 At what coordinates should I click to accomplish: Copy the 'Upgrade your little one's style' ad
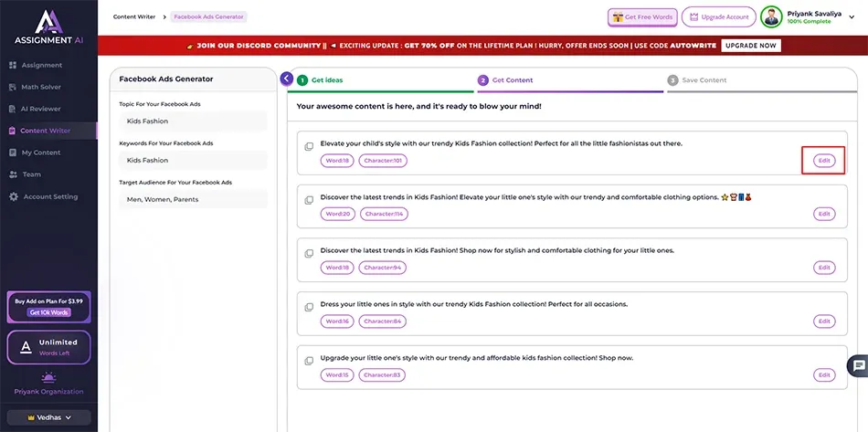click(x=309, y=360)
